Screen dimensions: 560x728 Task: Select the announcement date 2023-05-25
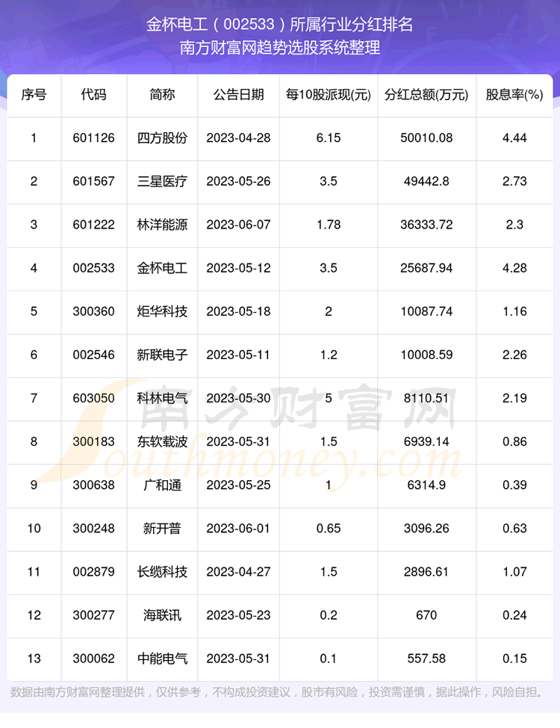click(x=238, y=485)
